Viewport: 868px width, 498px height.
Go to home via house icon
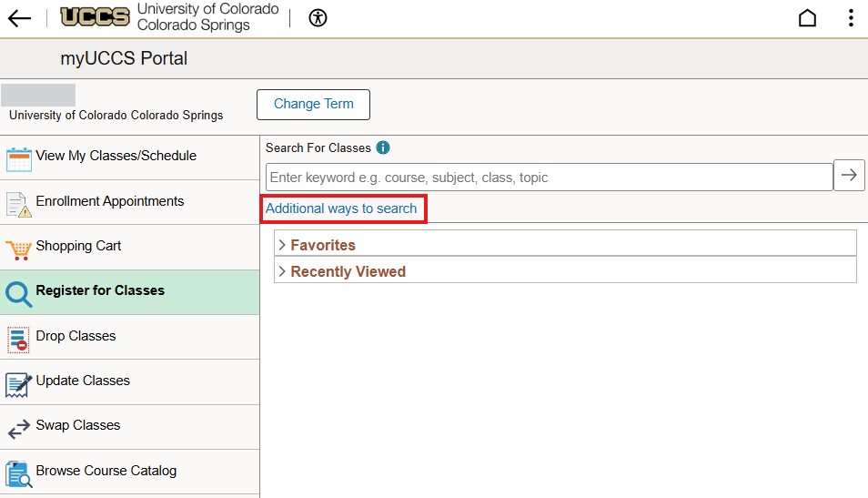point(807,18)
